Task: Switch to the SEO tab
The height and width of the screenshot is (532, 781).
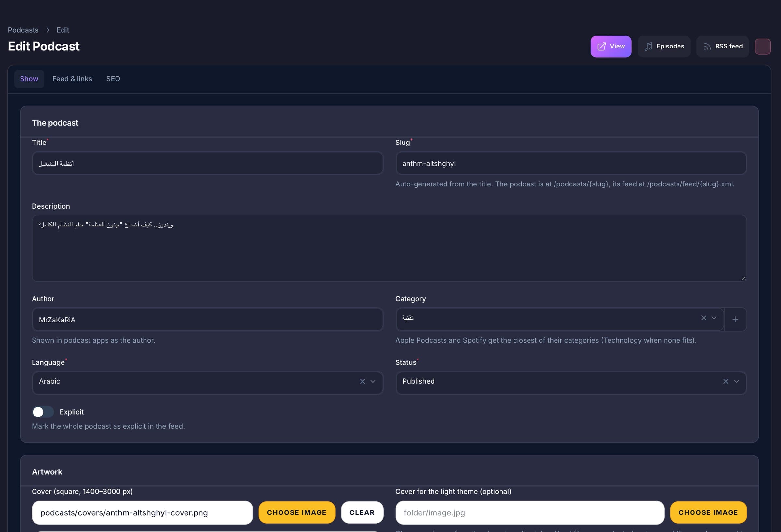Action: click(x=113, y=79)
